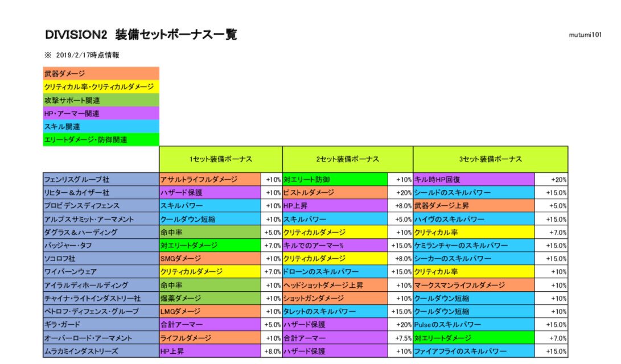621x364 pixels.
Task: Click the cell 'ケミランチャーのスキルパワー'
Action: [474, 245]
